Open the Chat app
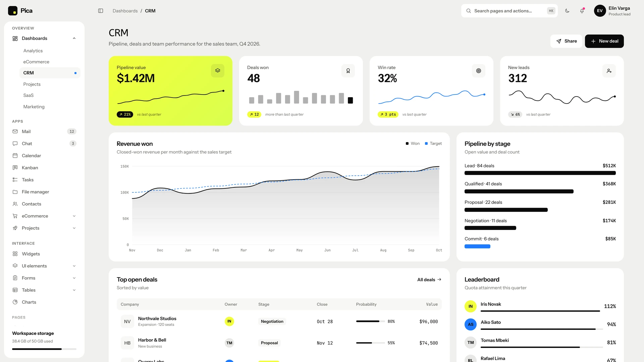This screenshot has width=644, height=362. [x=44, y=143]
